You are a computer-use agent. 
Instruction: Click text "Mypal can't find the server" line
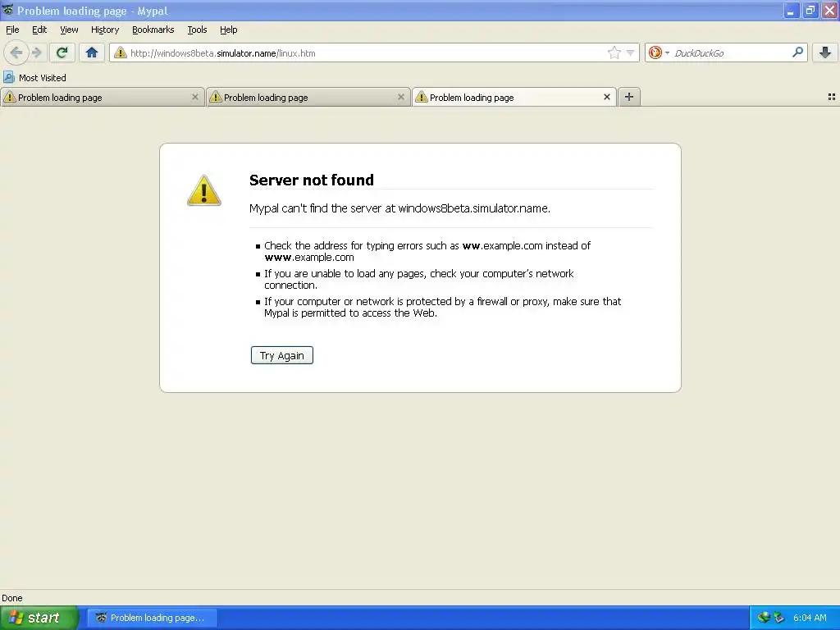click(399, 208)
